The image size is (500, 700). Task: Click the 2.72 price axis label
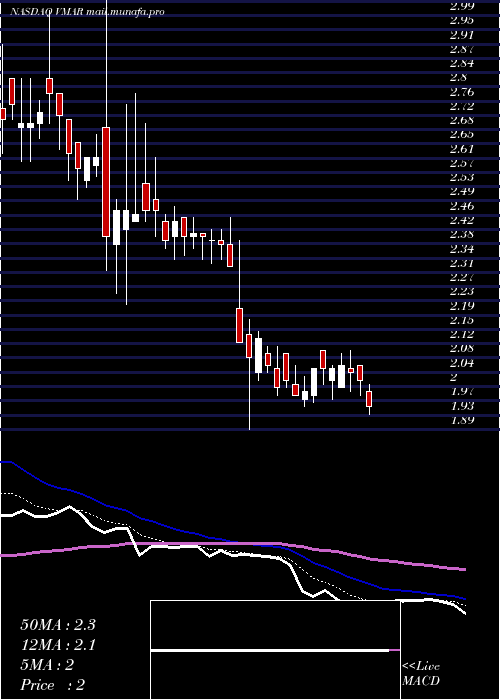click(461, 106)
